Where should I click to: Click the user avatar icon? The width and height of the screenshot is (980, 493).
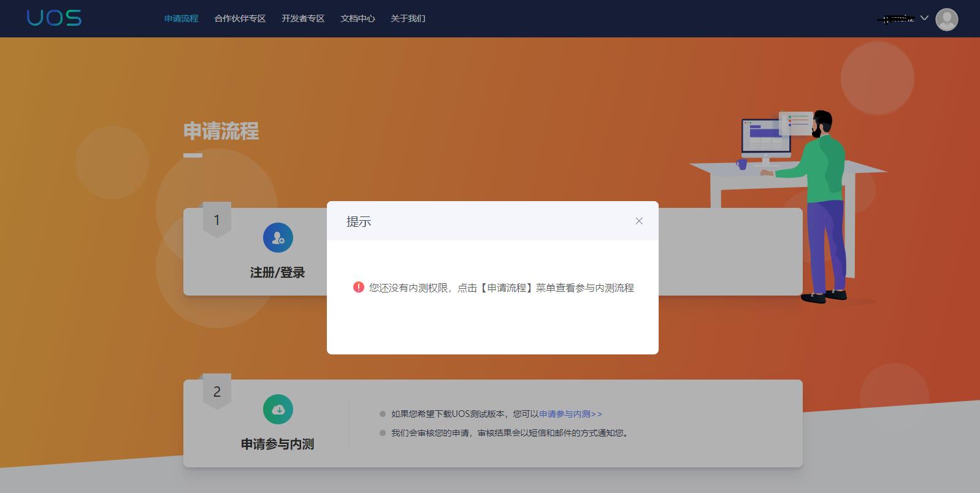[x=946, y=19]
